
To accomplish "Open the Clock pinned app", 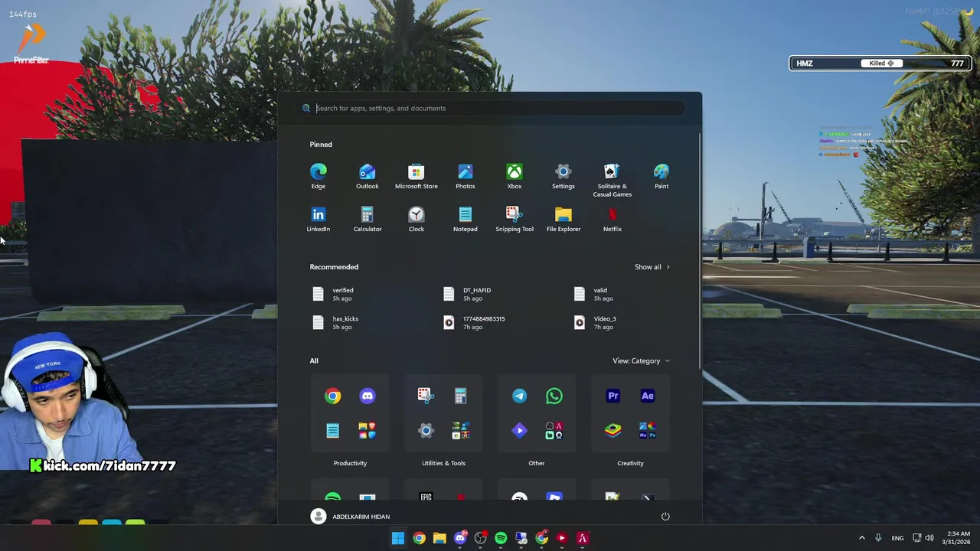I will (416, 220).
